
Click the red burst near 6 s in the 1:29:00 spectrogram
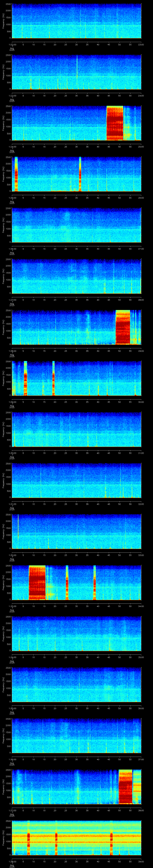pos(26,378)
